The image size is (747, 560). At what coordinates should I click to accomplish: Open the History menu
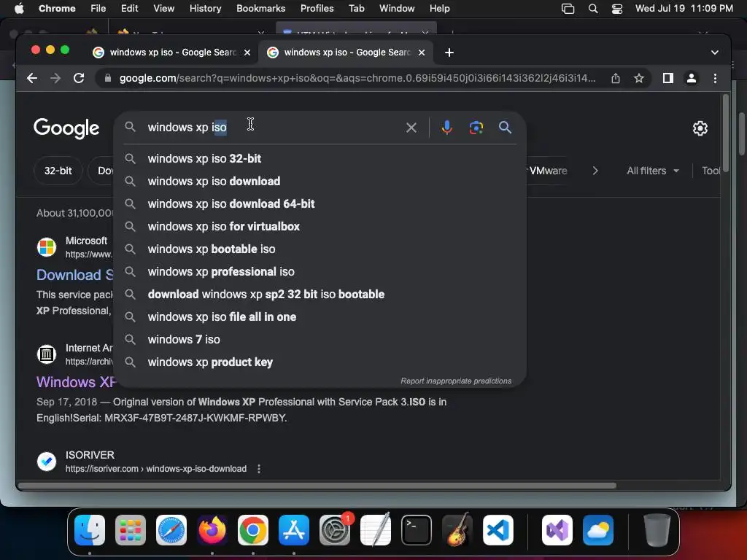pyautogui.click(x=205, y=8)
